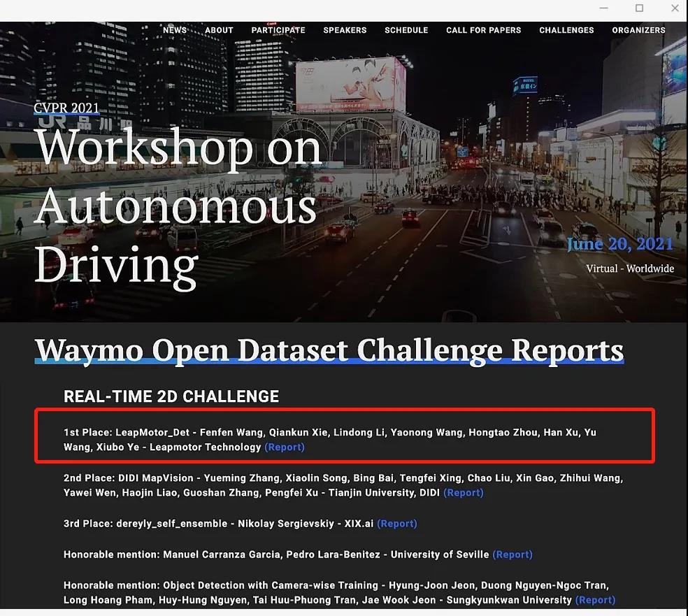
Task: View the SCHEDULE from the nav bar
Action: [406, 30]
